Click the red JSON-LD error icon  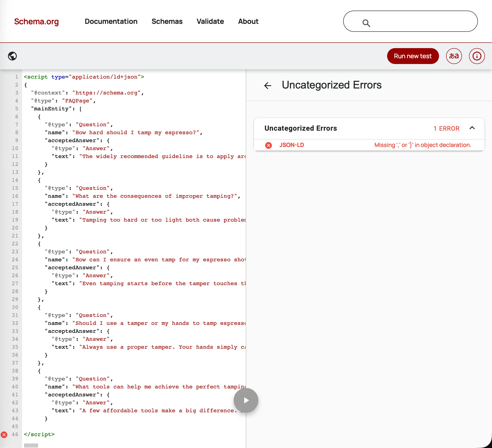(x=269, y=145)
